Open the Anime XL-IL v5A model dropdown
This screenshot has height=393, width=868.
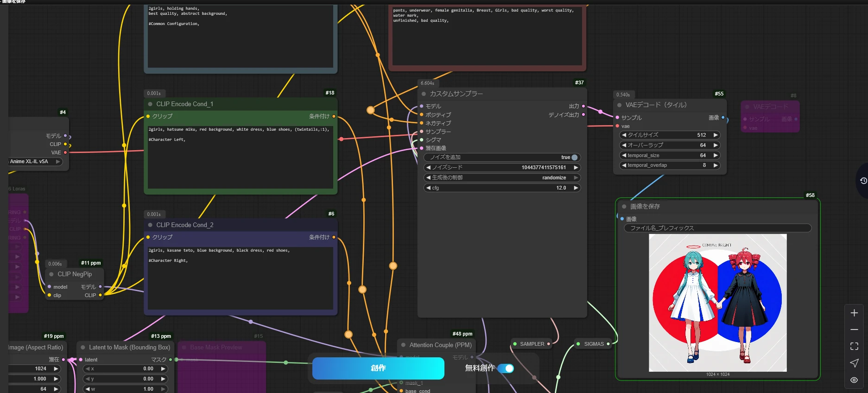[35, 162]
